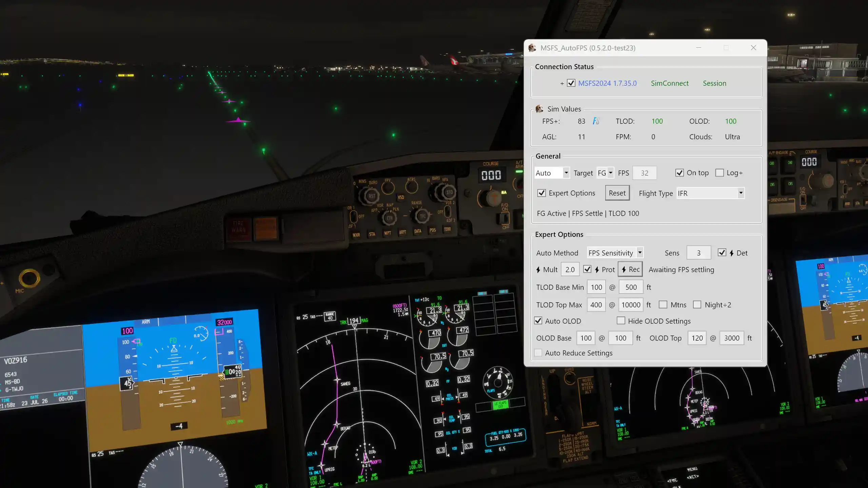Viewport: 868px width, 488px height.
Task: Click the TLOD Base Min value field
Action: 596,287
